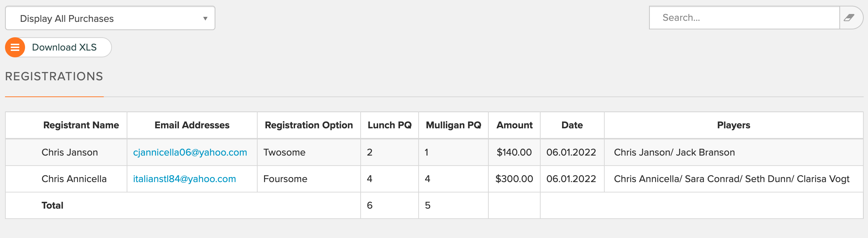
Task: Click the dropdown arrow in purchases filter
Action: tap(205, 18)
